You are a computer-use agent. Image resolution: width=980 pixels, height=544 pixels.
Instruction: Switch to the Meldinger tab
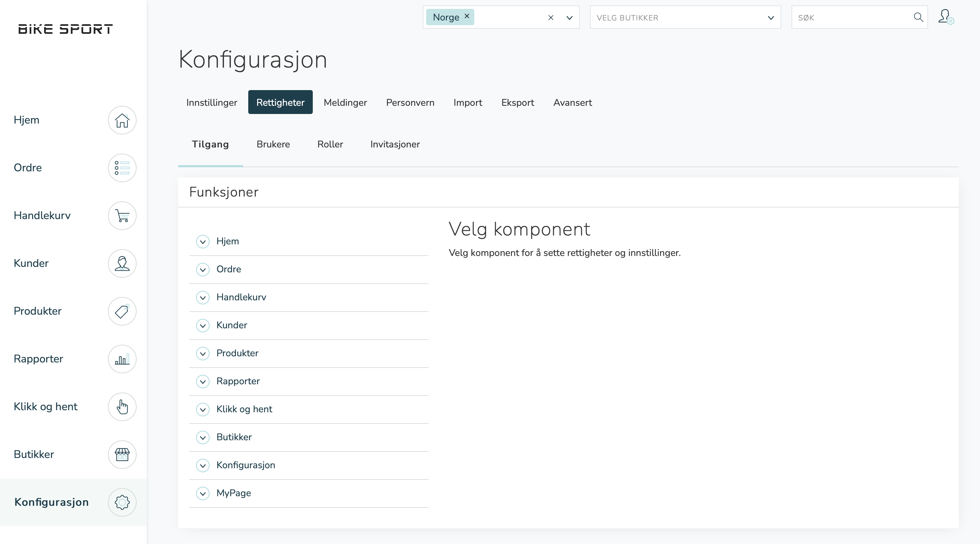pos(345,102)
